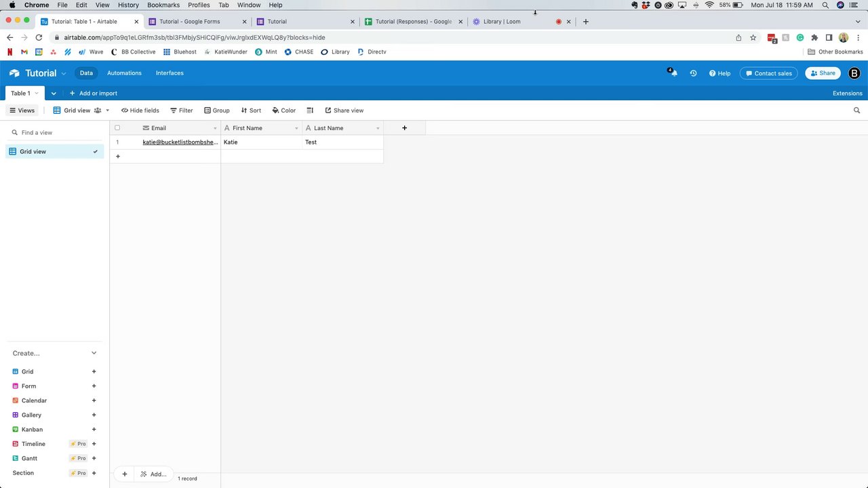Screen dimensions: 868x488
Task: Focus the Find a view field
Action: (x=54, y=133)
